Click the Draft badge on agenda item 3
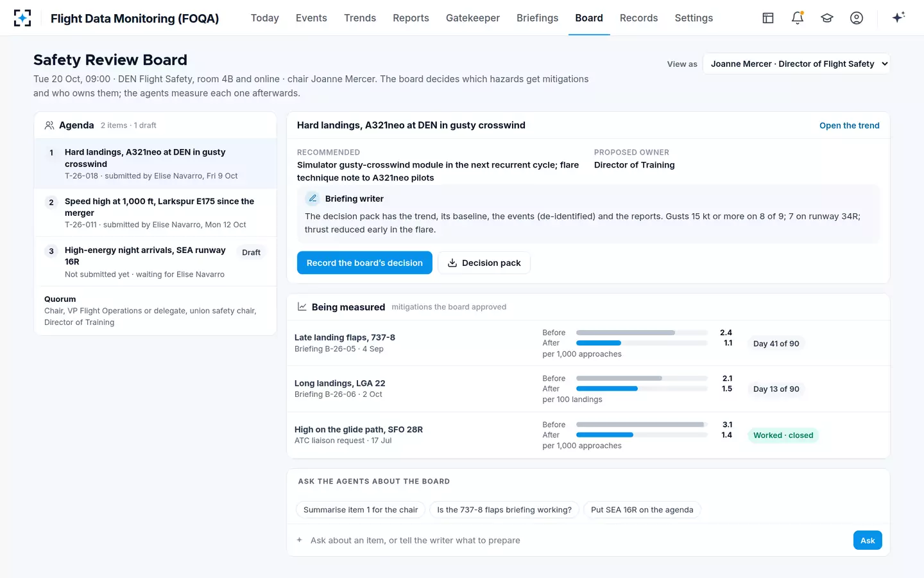The image size is (924, 578). (x=251, y=252)
